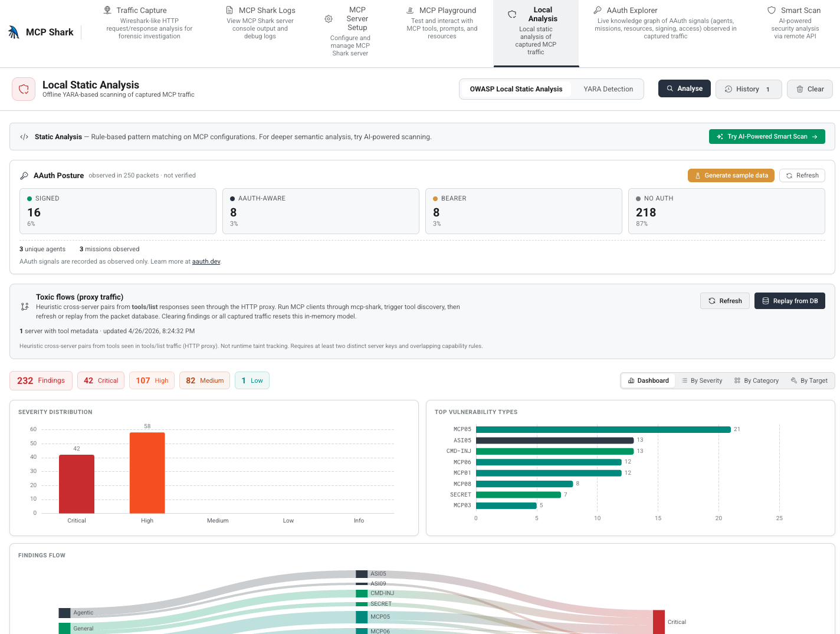Clear the findings

coord(810,89)
